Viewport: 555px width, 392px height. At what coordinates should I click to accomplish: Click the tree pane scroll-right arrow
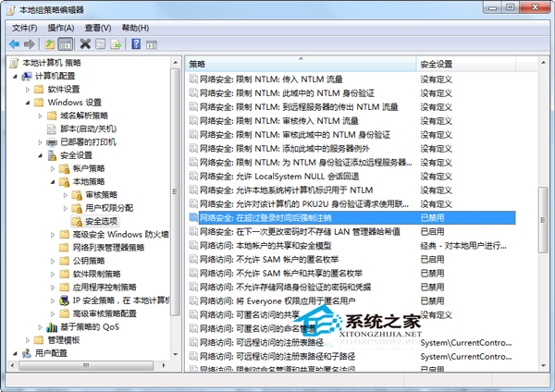click(x=164, y=365)
